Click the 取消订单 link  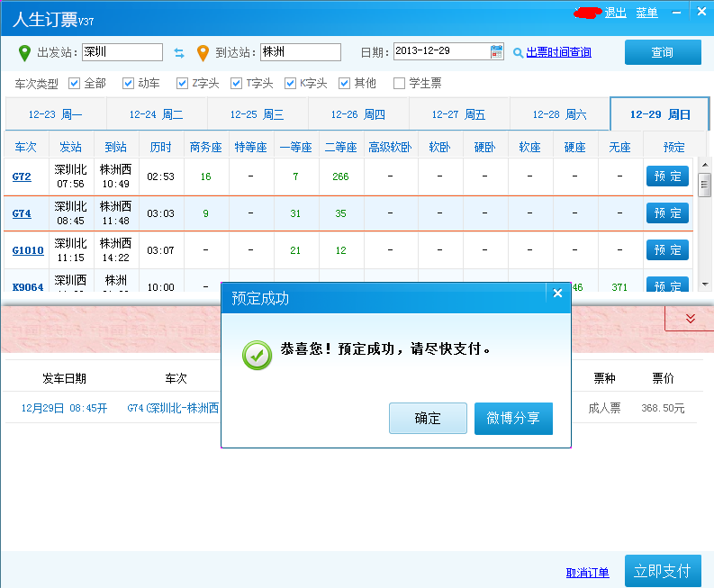587,573
